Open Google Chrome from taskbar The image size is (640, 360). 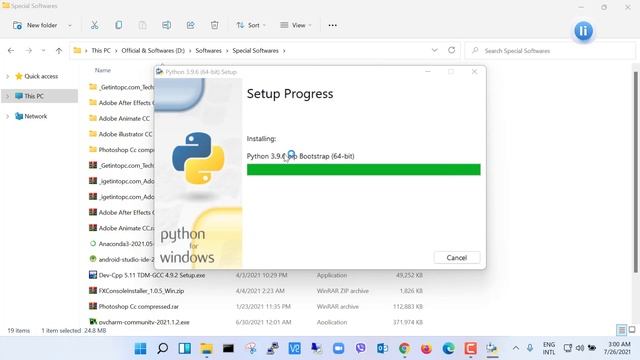click(404, 348)
